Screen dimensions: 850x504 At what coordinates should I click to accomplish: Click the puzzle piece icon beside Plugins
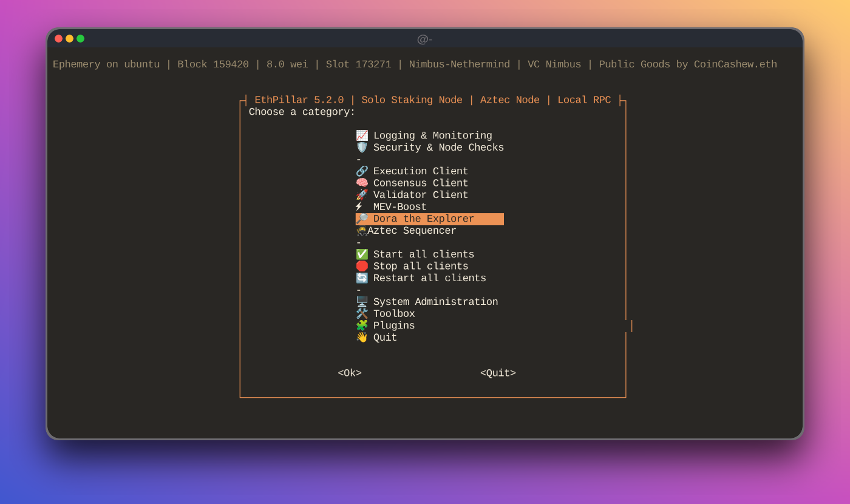click(362, 325)
